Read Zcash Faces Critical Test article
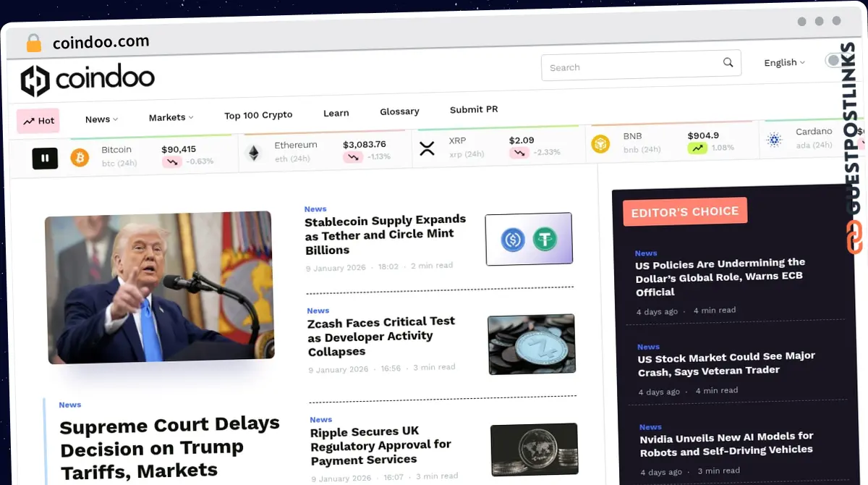The width and height of the screenshot is (868, 485). coord(381,337)
